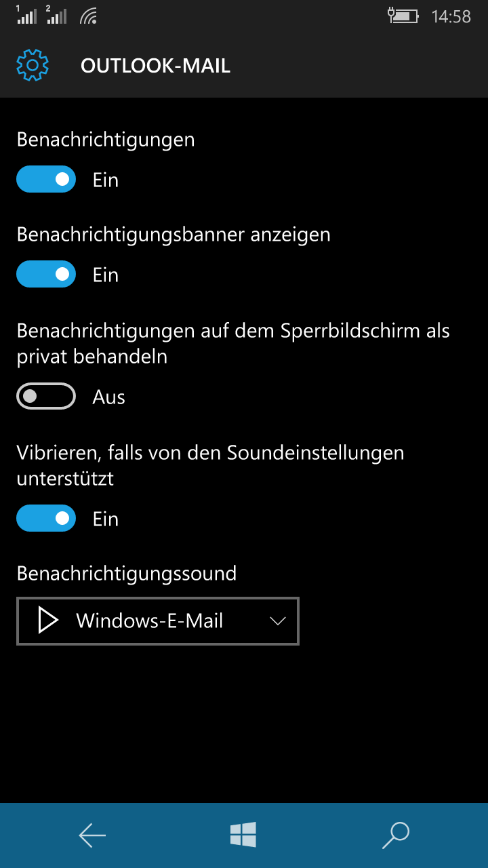Disable the Benachrichtigungsbanner anzeigen switch
Viewport: 488px width, 868px height.
pyautogui.click(x=46, y=274)
